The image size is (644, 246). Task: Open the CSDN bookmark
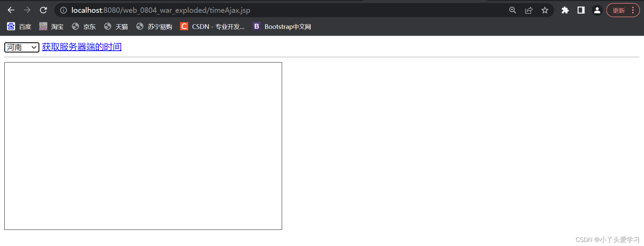(212, 27)
